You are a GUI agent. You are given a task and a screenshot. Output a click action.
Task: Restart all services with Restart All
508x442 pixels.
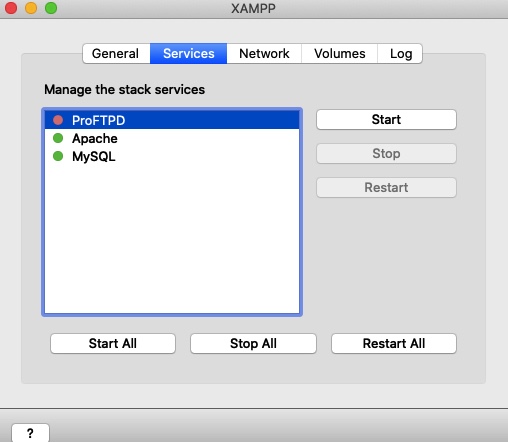pos(394,343)
